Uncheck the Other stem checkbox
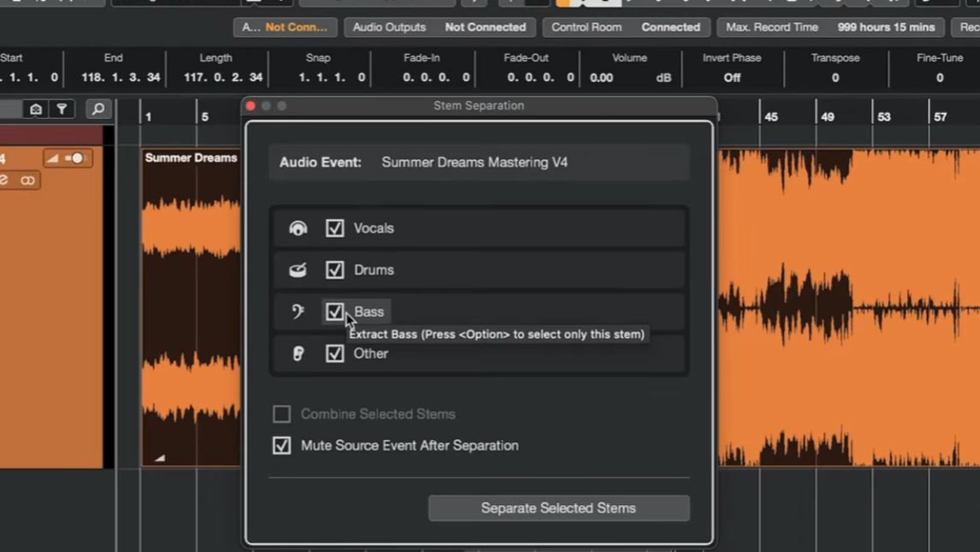The image size is (980, 552). [x=335, y=353]
